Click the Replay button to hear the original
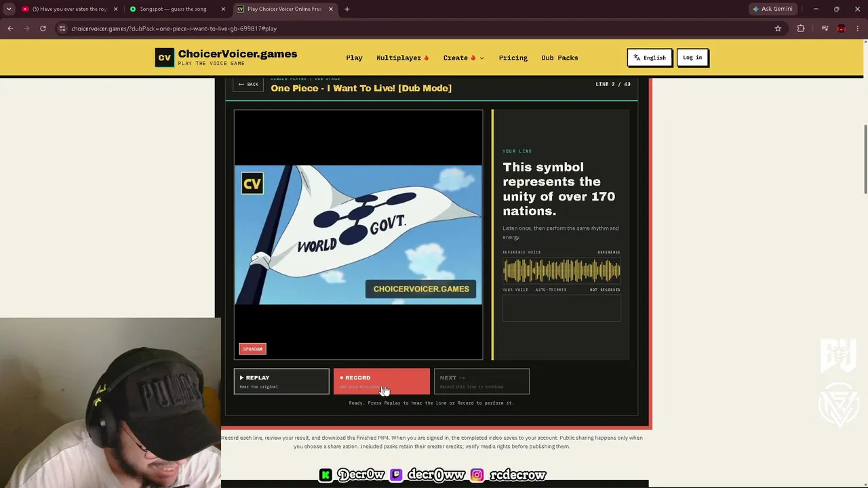868x488 pixels. point(281,381)
